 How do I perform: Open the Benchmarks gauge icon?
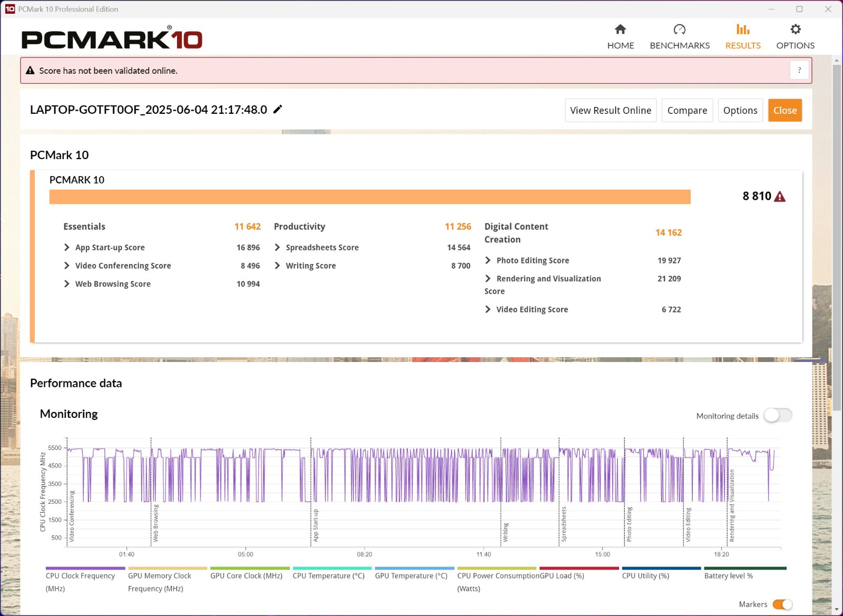tap(679, 29)
